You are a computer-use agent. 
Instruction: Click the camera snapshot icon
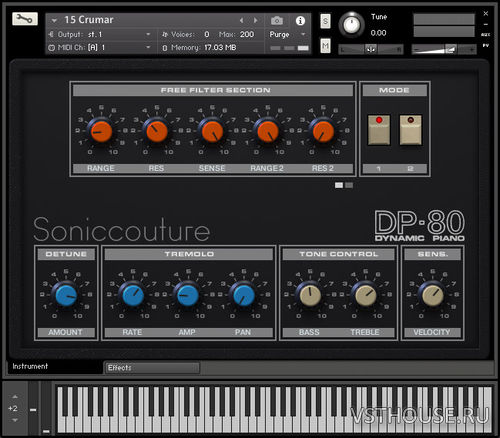tap(277, 21)
